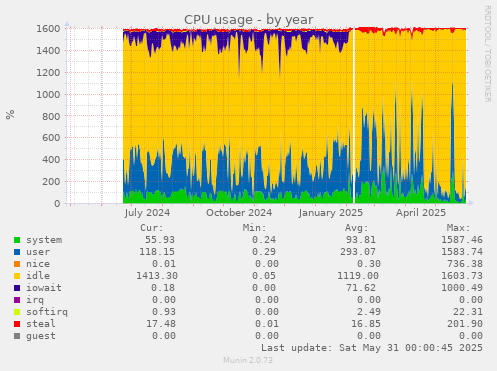Click the green system legend swatch
Screen dimensions: 497x371
point(17,240)
